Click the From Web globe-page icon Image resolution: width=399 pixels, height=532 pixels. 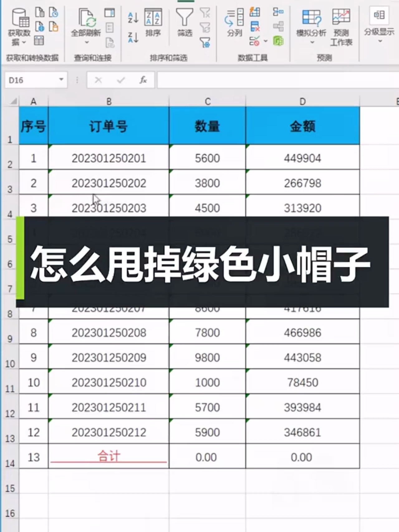coord(40,27)
